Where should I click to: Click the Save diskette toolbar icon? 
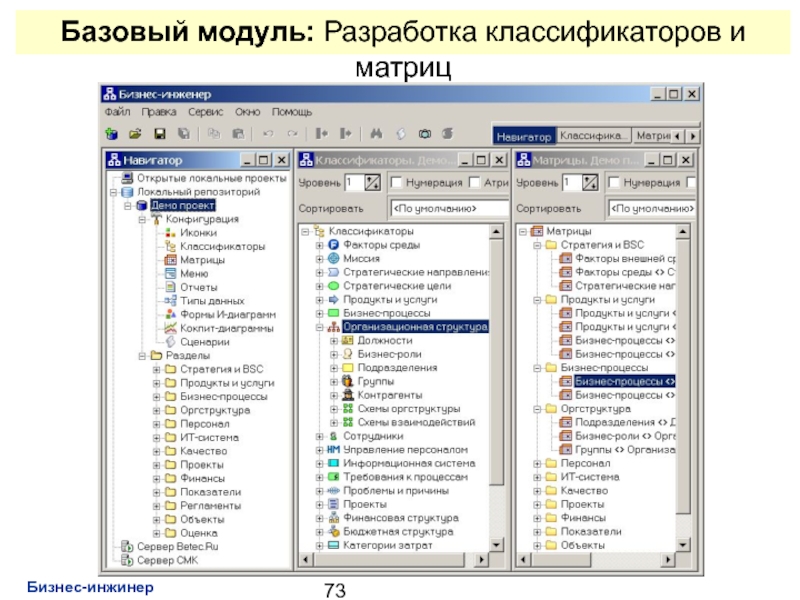[159, 133]
